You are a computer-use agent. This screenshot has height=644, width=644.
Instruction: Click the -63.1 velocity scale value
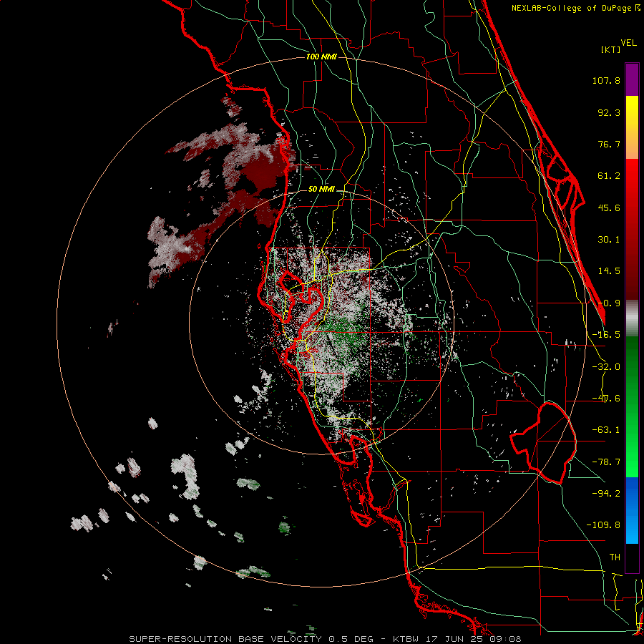606,430
